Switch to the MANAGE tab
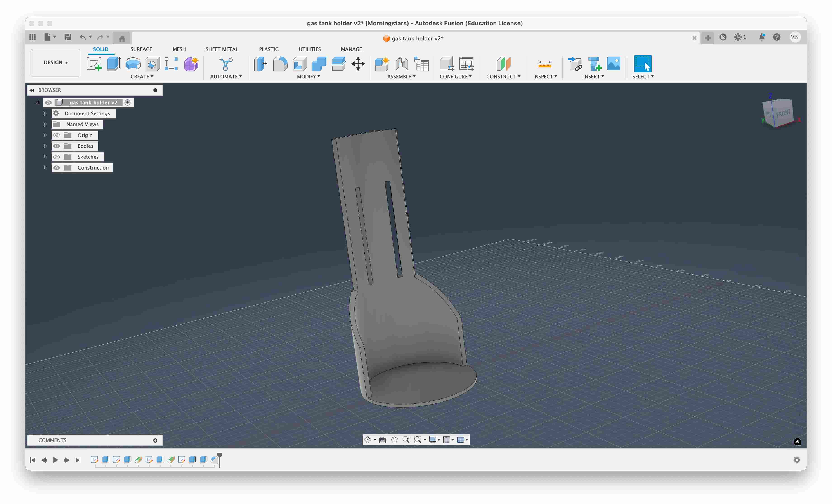This screenshot has height=504, width=832. click(351, 49)
